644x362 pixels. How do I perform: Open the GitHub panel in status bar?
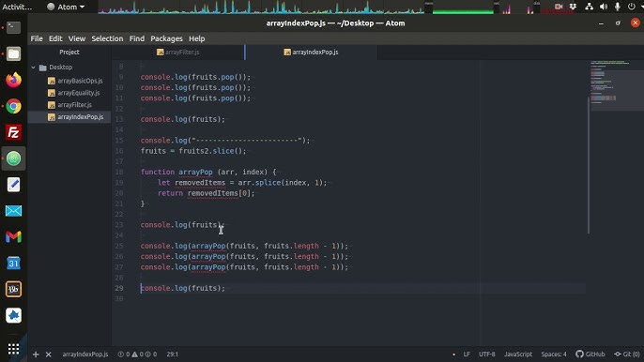click(590, 354)
